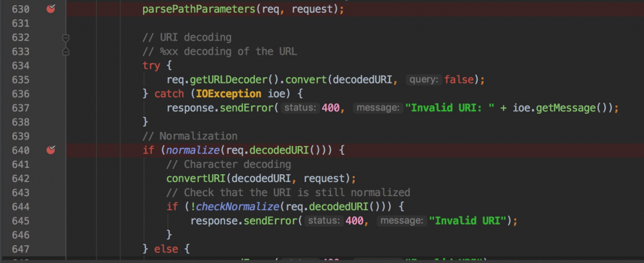This screenshot has height=263, width=644.
Task: Click line number 631 in the gutter
Action: 21,23
